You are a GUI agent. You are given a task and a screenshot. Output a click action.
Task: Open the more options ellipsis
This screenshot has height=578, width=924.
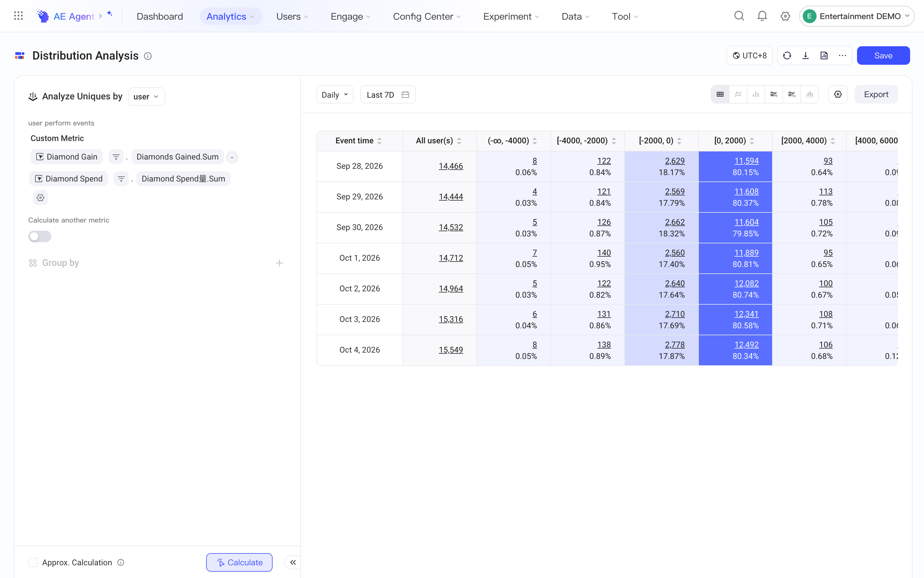843,56
